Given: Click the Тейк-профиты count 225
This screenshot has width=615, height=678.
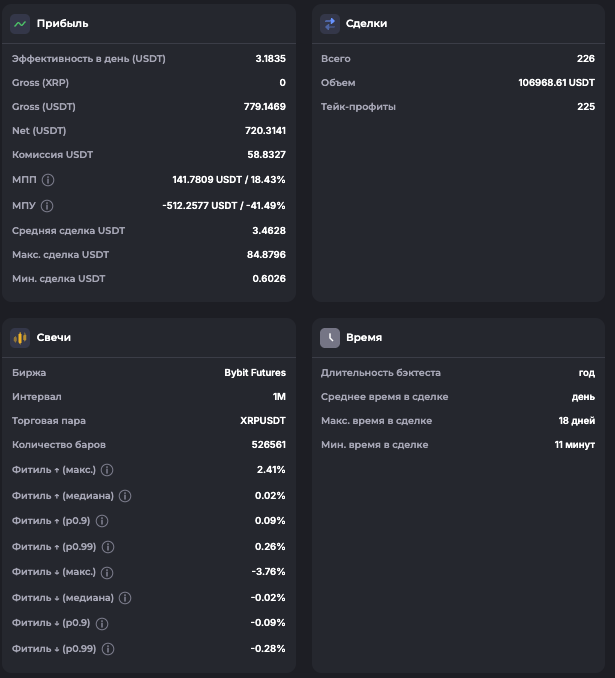Looking at the screenshot, I should click(585, 107).
